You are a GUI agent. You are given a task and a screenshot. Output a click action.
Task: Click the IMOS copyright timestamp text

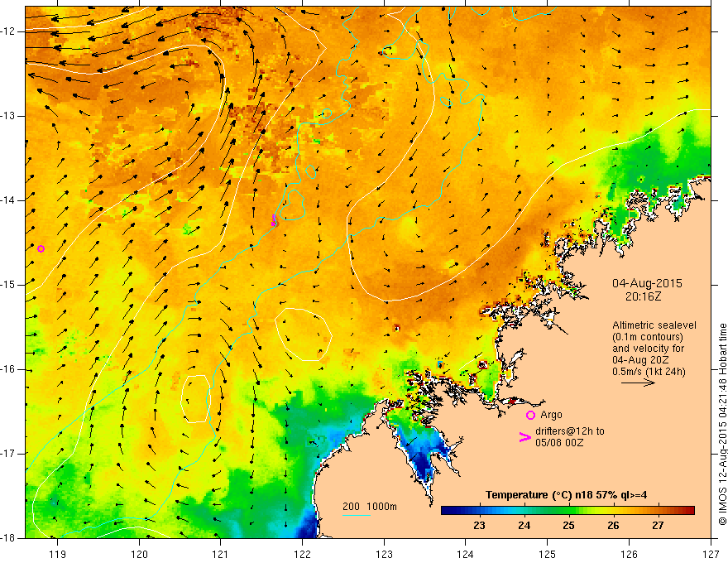click(x=722, y=424)
